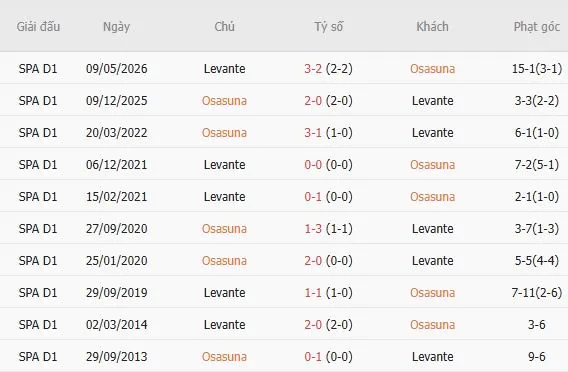The height and width of the screenshot is (372, 568).
Task: Click the 3-2 (2-2) score
Action: point(328,68)
